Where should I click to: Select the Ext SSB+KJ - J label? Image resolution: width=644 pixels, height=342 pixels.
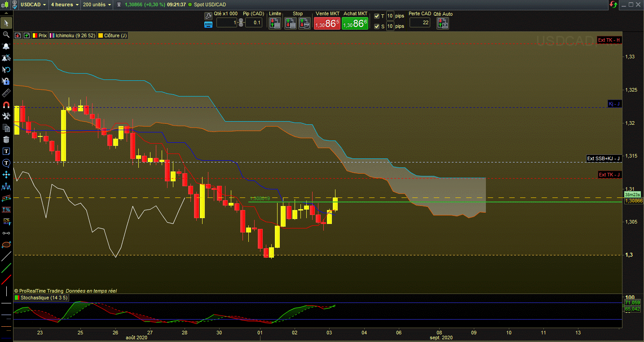tap(604, 158)
